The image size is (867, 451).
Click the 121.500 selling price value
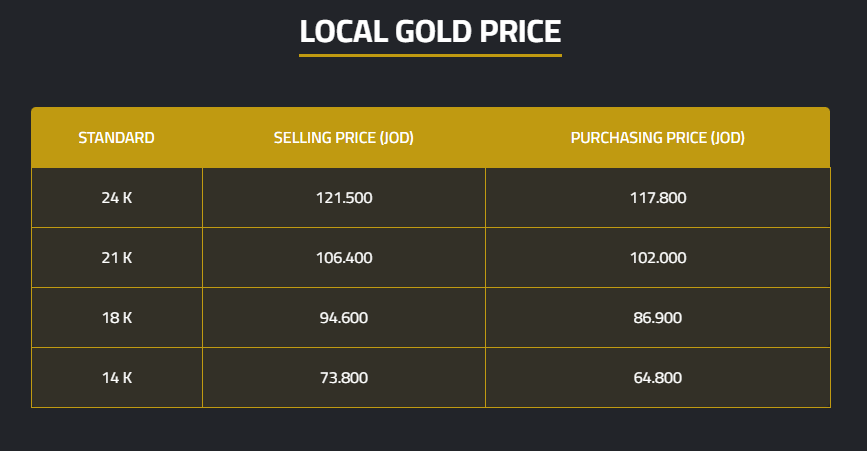344,198
